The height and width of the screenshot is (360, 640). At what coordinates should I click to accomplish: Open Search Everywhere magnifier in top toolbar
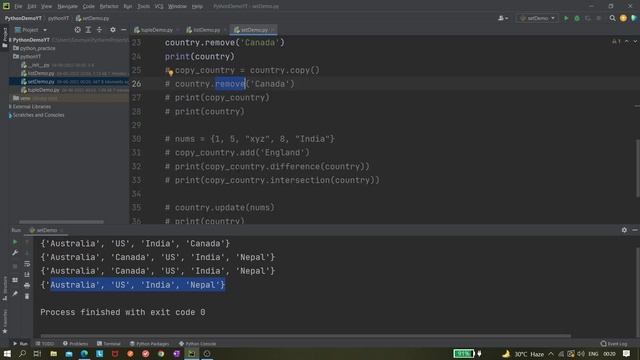[x=612, y=18]
